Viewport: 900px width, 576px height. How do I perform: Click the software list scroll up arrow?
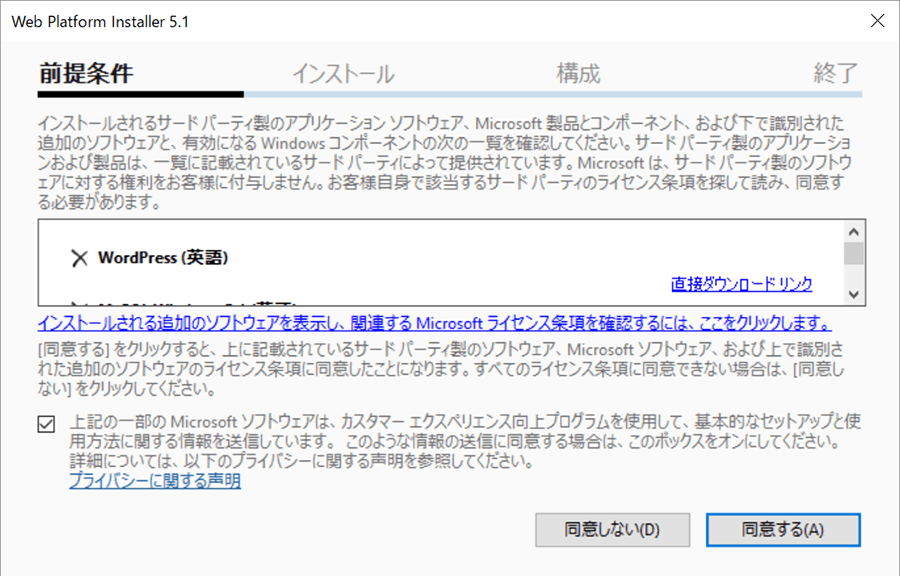[x=854, y=232]
